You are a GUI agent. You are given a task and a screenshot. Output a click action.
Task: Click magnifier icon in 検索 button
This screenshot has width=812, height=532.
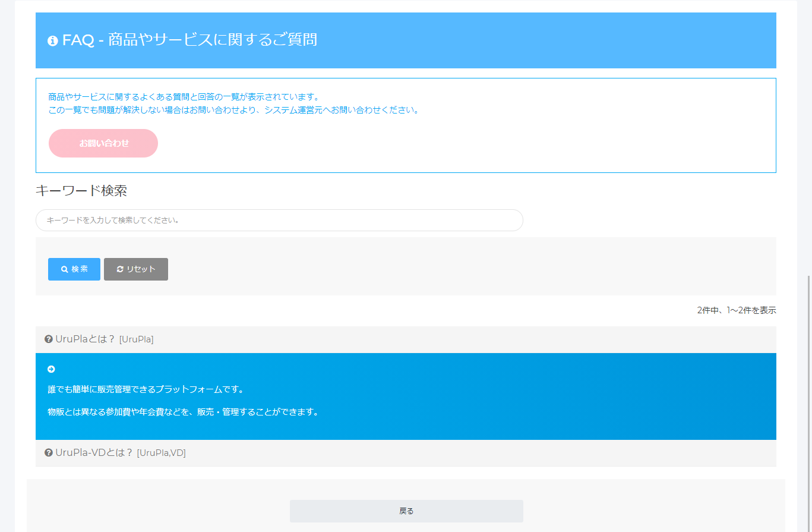65,269
